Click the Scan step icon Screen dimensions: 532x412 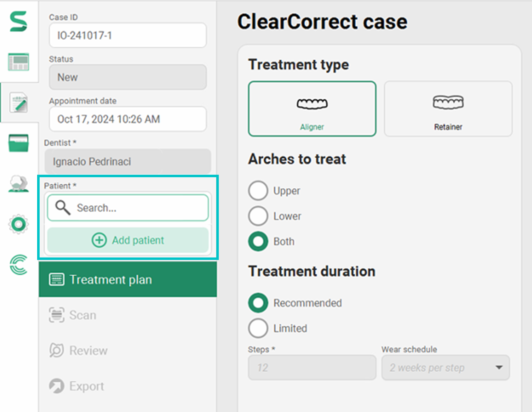57,315
